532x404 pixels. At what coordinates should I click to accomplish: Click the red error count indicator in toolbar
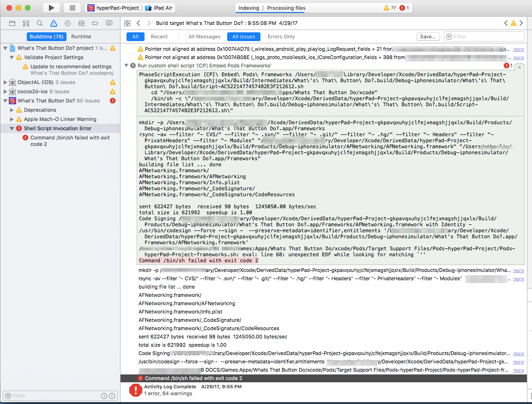pyautogui.click(x=404, y=8)
